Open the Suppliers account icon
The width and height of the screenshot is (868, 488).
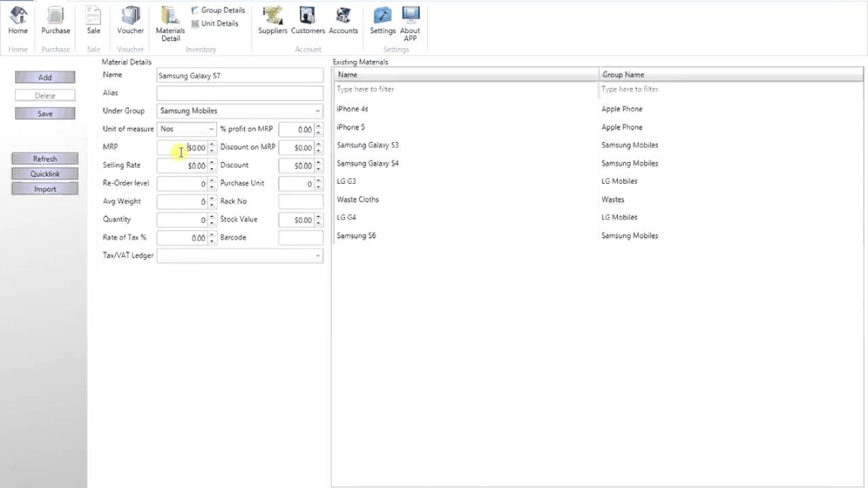[273, 20]
